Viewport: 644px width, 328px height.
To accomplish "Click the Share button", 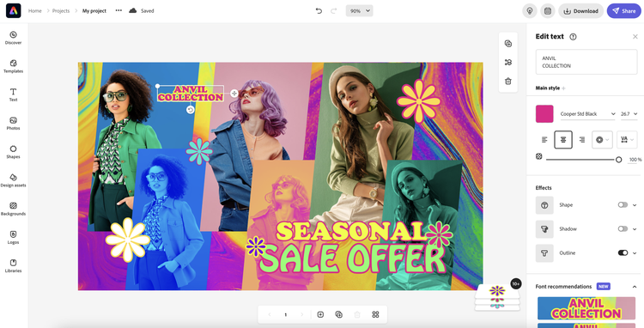I will (x=624, y=11).
